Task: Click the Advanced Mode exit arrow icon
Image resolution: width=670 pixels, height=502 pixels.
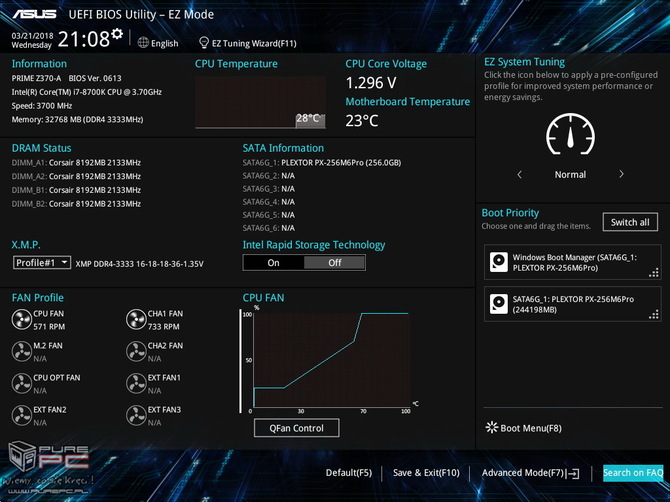Action: coord(573,473)
